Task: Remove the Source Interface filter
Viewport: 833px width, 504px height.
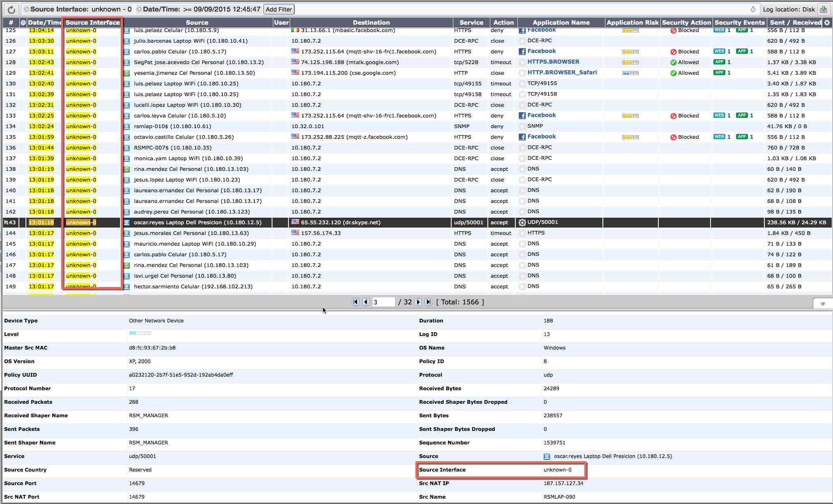Action: pos(26,9)
